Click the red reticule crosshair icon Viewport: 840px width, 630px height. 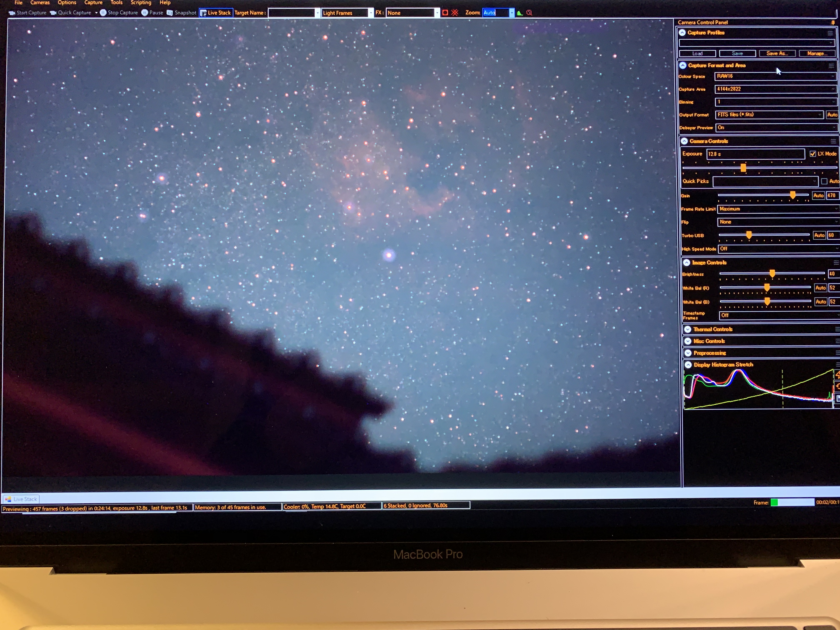[x=455, y=12]
